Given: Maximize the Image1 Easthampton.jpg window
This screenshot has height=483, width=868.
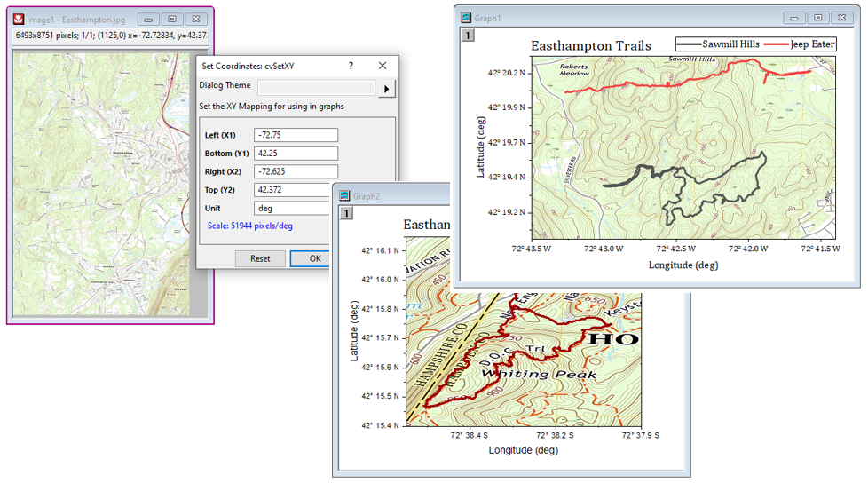Looking at the screenshot, I should click(172, 19).
